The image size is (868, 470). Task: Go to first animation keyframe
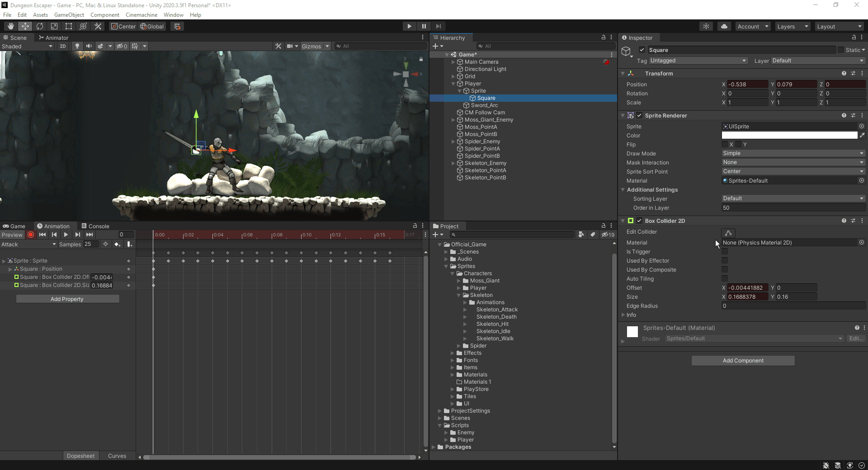click(42, 235)
